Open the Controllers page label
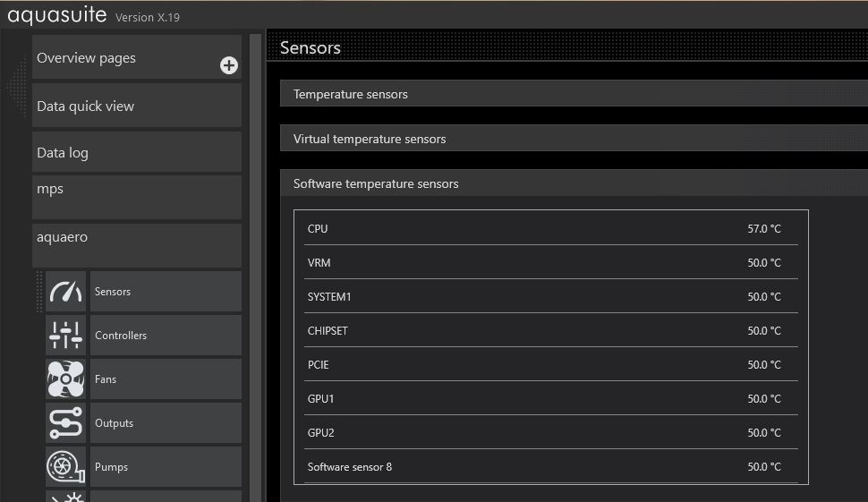The width and height of the screenshot is (868, 502). (x=165, y=336)
